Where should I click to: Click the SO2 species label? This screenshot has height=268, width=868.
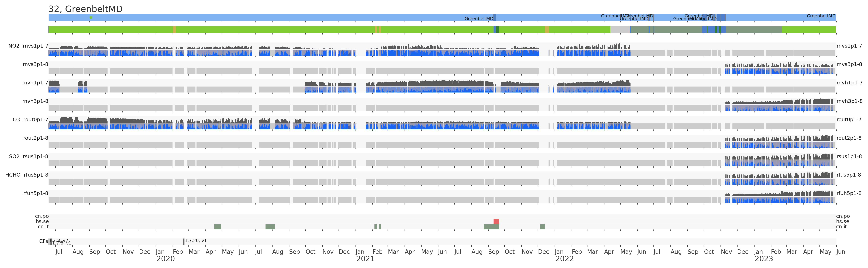(14, 157)
